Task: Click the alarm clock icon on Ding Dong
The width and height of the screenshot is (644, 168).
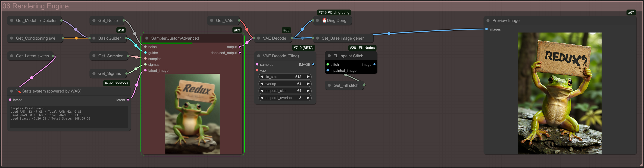Action: point(324,21)
